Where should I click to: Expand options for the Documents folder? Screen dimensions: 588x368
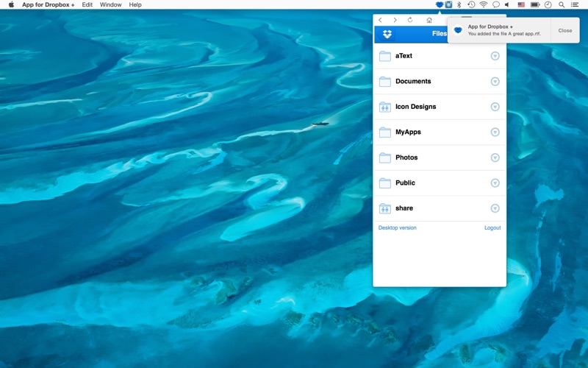point(495,82)
